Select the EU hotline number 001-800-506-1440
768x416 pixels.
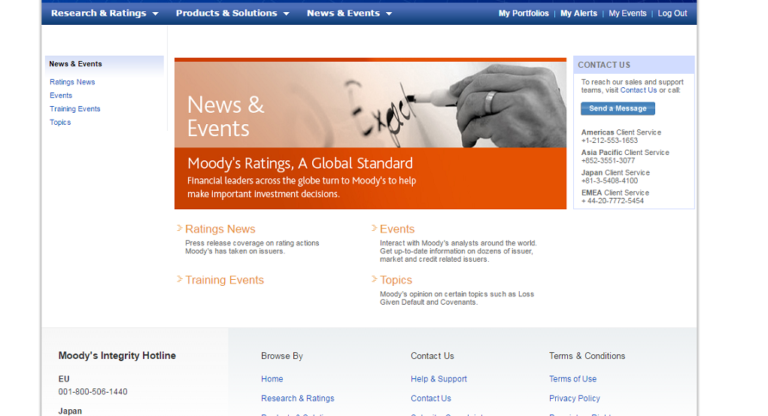tap(93, 392)
